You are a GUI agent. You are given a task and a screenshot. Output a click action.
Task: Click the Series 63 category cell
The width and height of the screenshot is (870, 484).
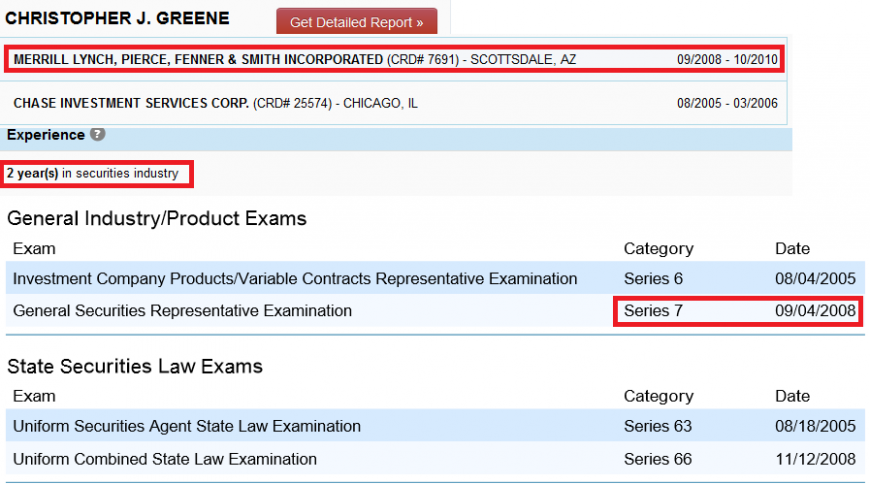pyautogui.click(x=657, y=426)
